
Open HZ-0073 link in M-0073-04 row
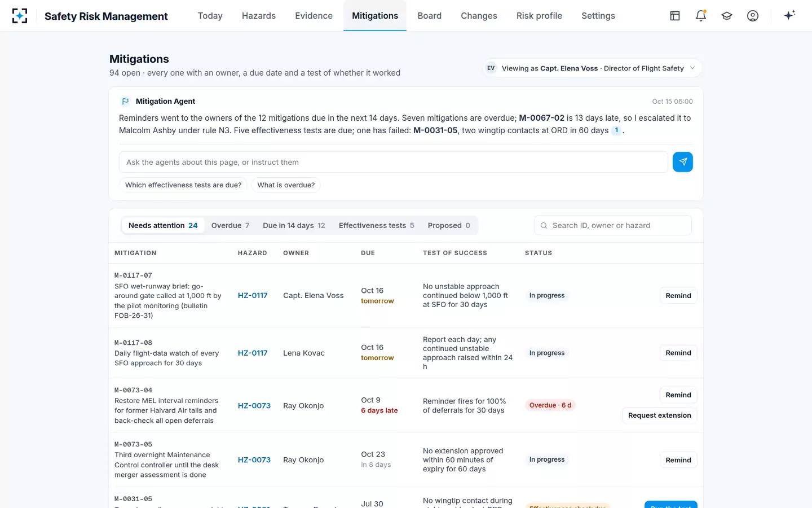[x=254, y=405]
